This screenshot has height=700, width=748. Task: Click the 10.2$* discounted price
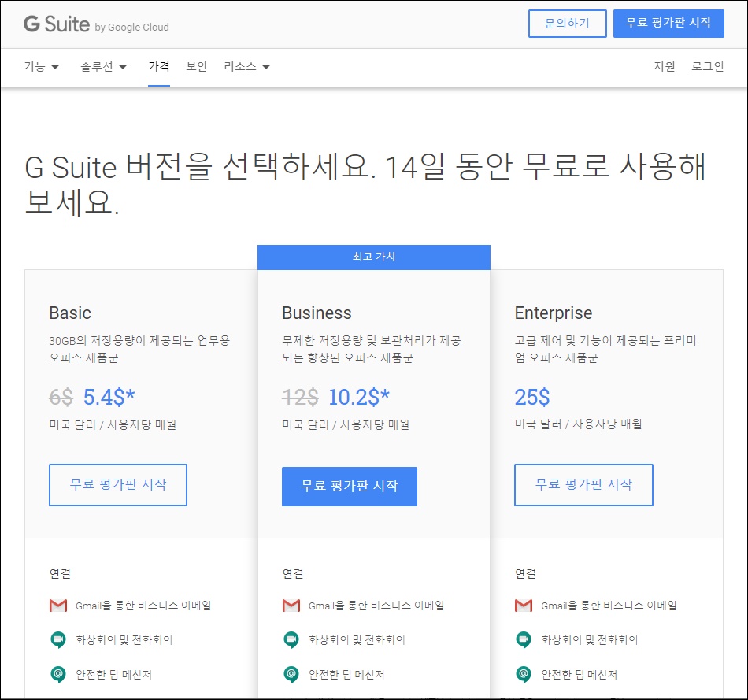(359, 397)
